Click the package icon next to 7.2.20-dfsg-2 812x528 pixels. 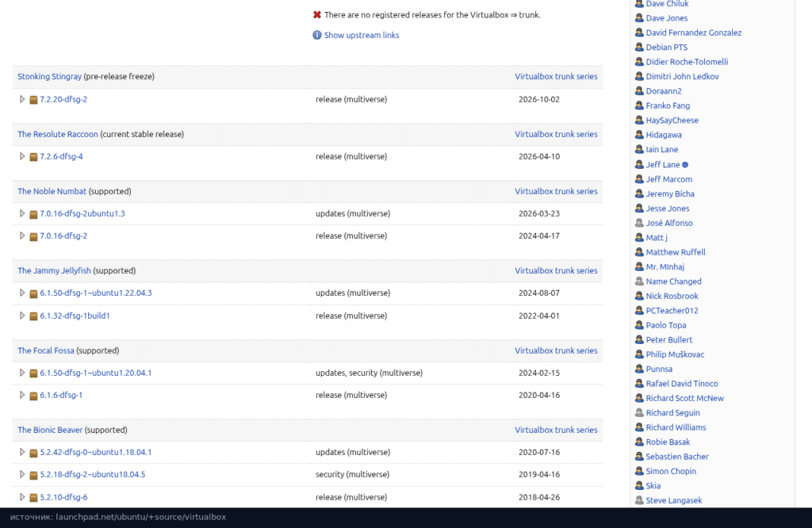pyautogui.click(x=33, y=100)
